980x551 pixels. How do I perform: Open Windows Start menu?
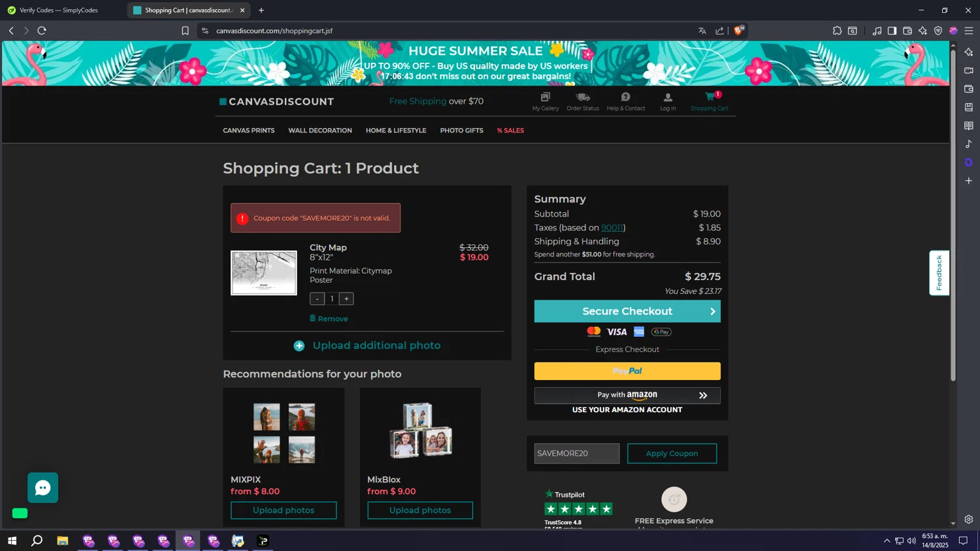coord(12,541)
